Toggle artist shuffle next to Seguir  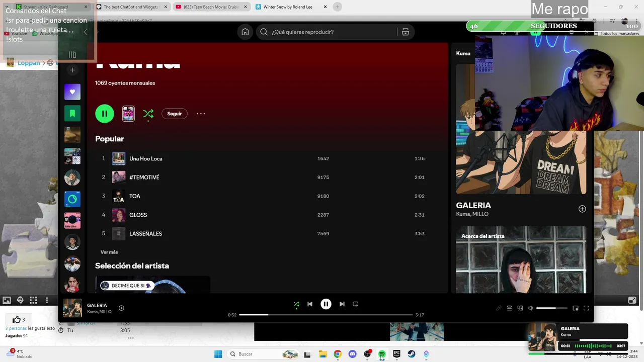[x=148, y=114]
